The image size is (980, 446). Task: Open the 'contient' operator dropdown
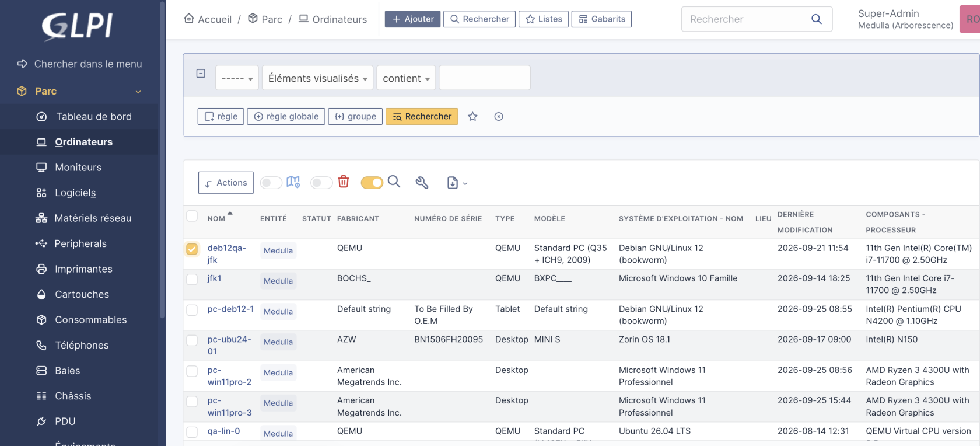[x=406, y=78]
